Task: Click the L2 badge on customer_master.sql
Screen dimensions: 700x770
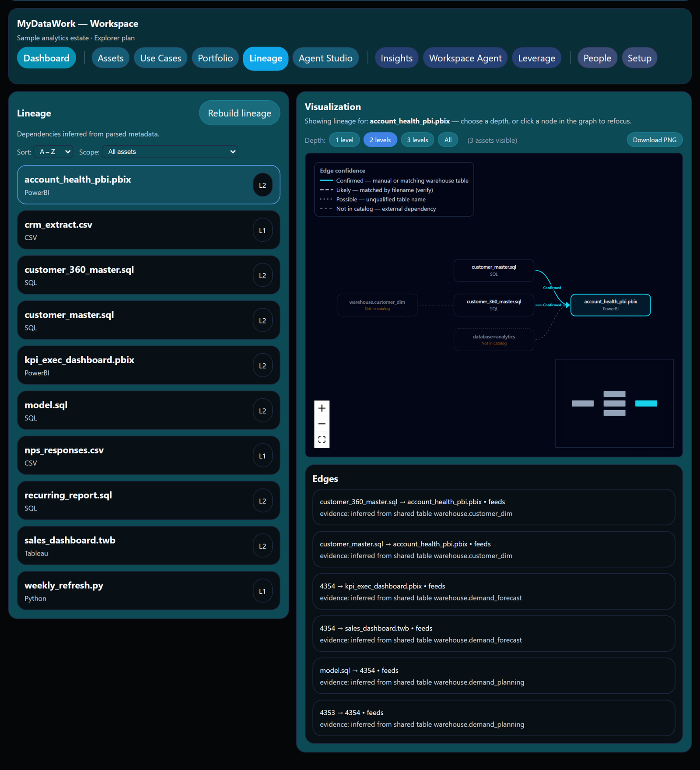Action: pos(262,320)
